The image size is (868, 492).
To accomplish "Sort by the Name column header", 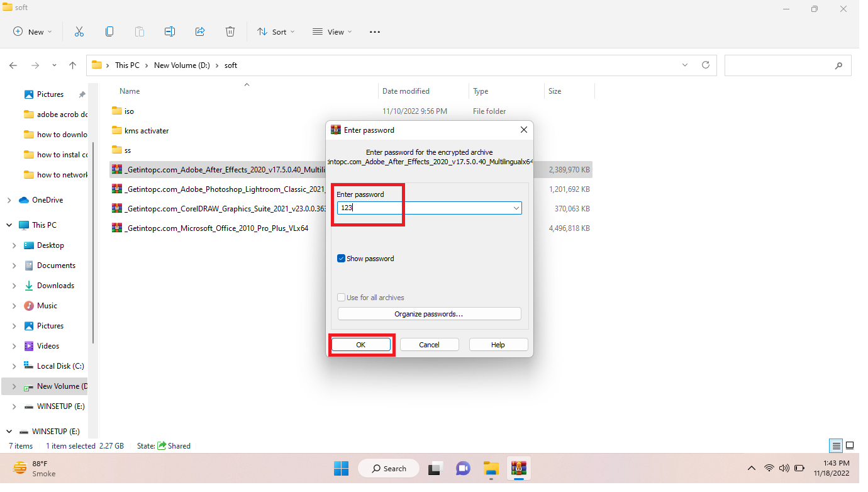I will [130, 91].
